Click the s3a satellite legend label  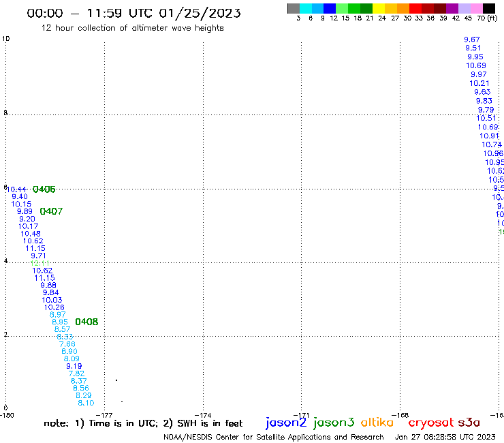click(469, 423)
